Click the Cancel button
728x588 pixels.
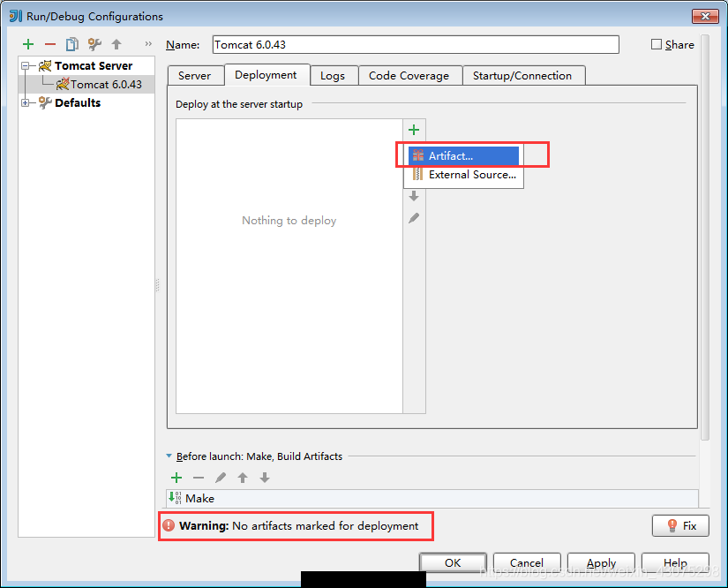tap(527, 563)
